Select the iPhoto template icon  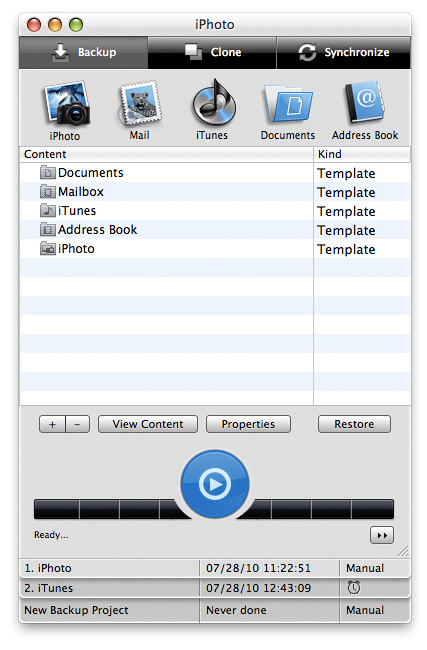pyautogui.click(x=66, y=104)
